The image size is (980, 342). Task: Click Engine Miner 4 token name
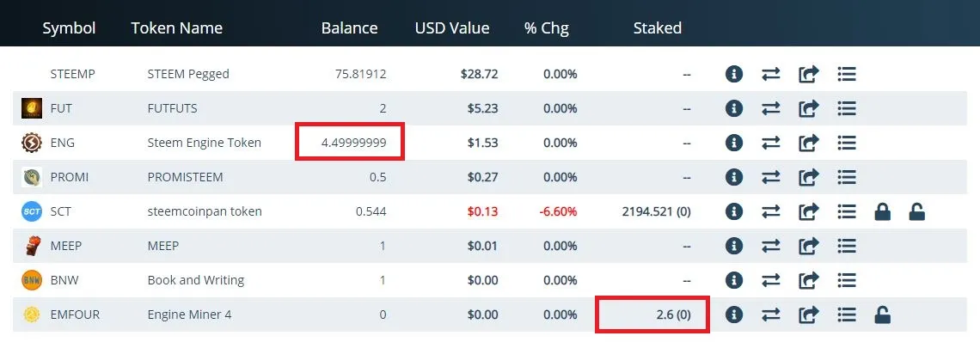pos(189,315)
